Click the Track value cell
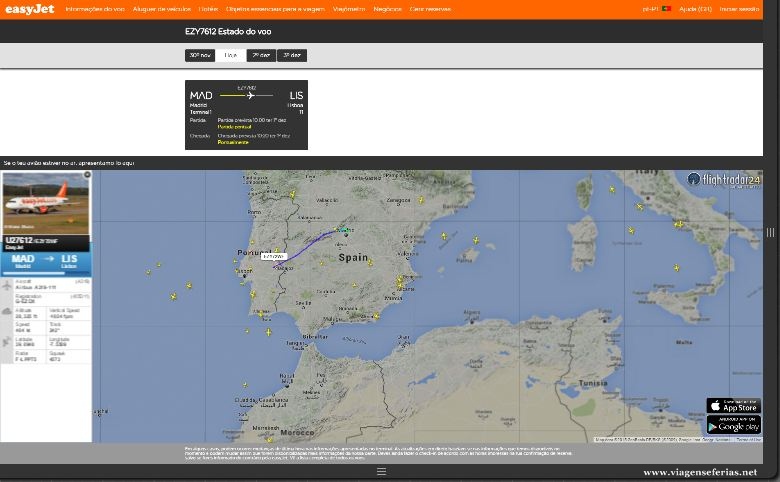The height and width of the screenshot is (482, 780). (x=69, y=327)
